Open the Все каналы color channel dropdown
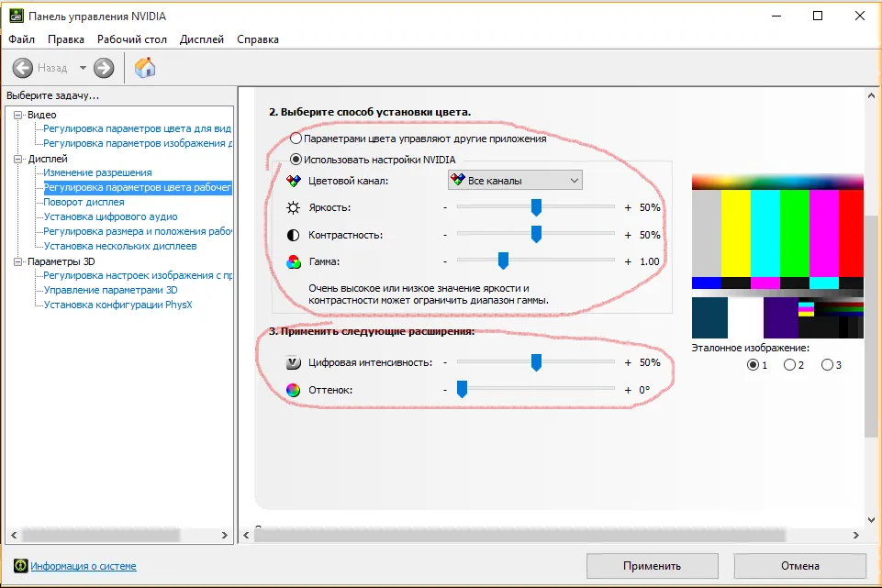 515,181
